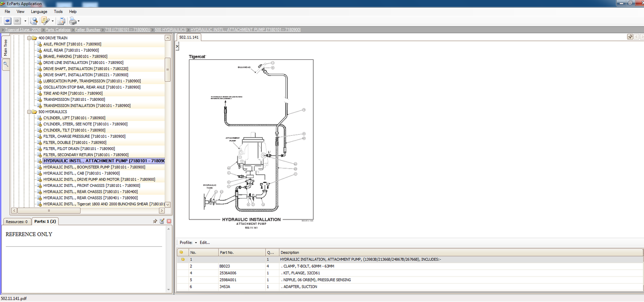The height and width of the screenshot is (302, 644).
Task: Open the 500 HYDRAULICS breadcrumb link
Action: (170, 29)
